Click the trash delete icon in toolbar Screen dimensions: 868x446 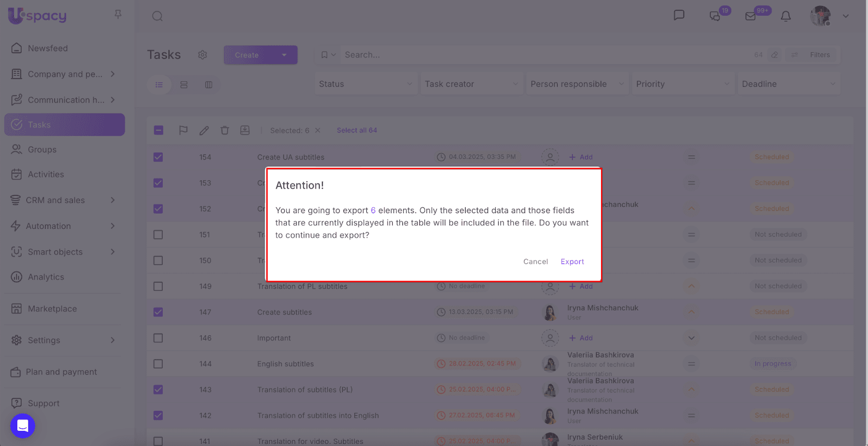(225, 130)
